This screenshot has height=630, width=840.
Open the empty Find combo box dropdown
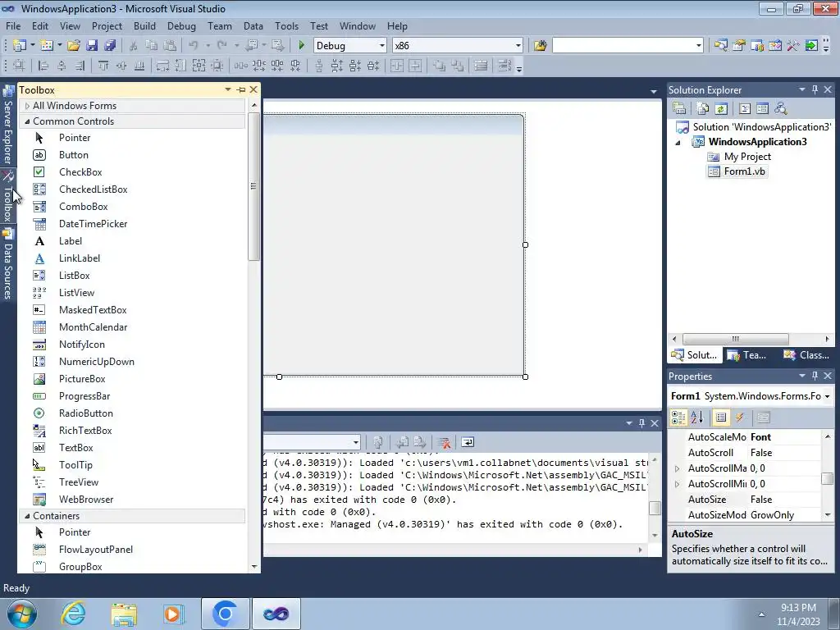click(699, 46)
